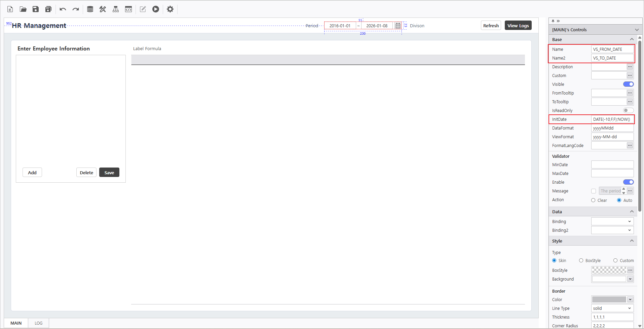
Task: Enable the IsReadOnly toggle
Action: (x=628, y=110)
